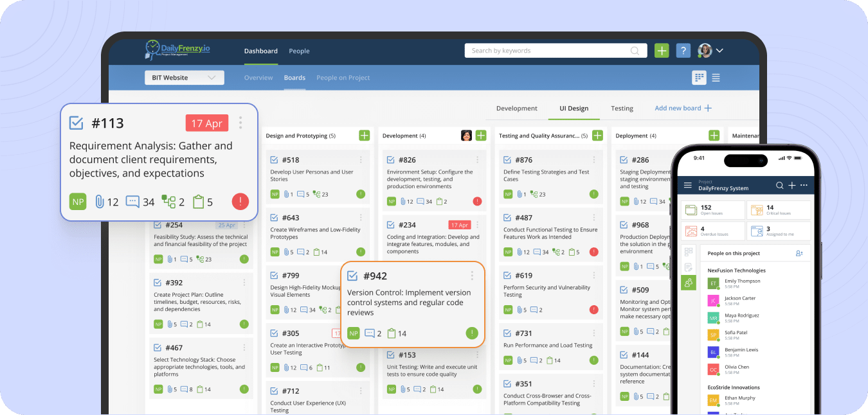Click the green plus button beside the search box

click(662, 51)
